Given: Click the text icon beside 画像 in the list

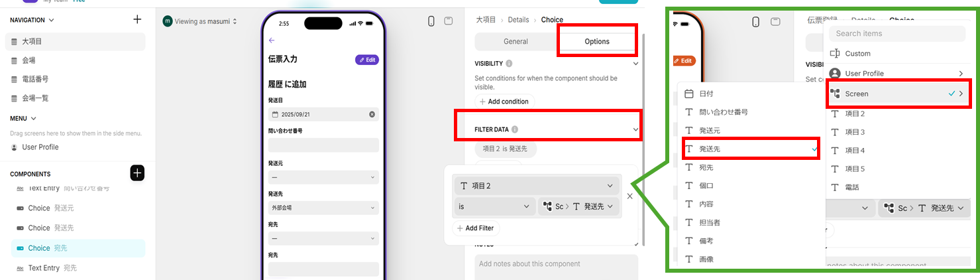Looking at the screenshot, I should coord(689,259).
